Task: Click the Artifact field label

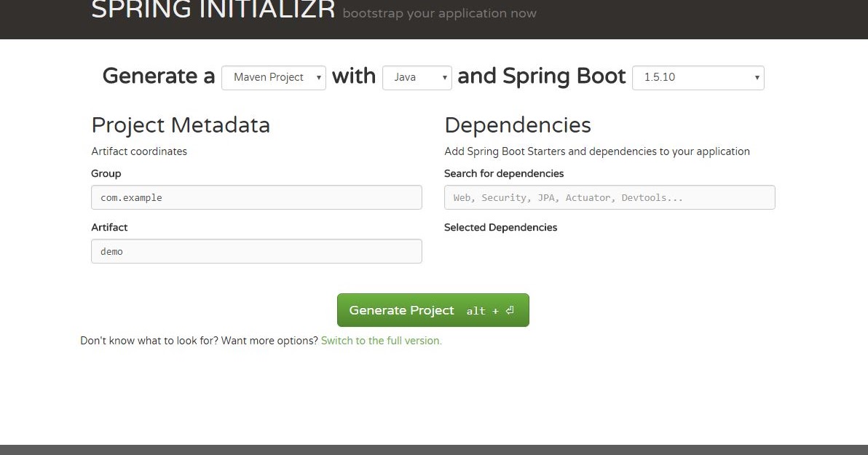Action: pyautogui.click(x=109, y=227)
